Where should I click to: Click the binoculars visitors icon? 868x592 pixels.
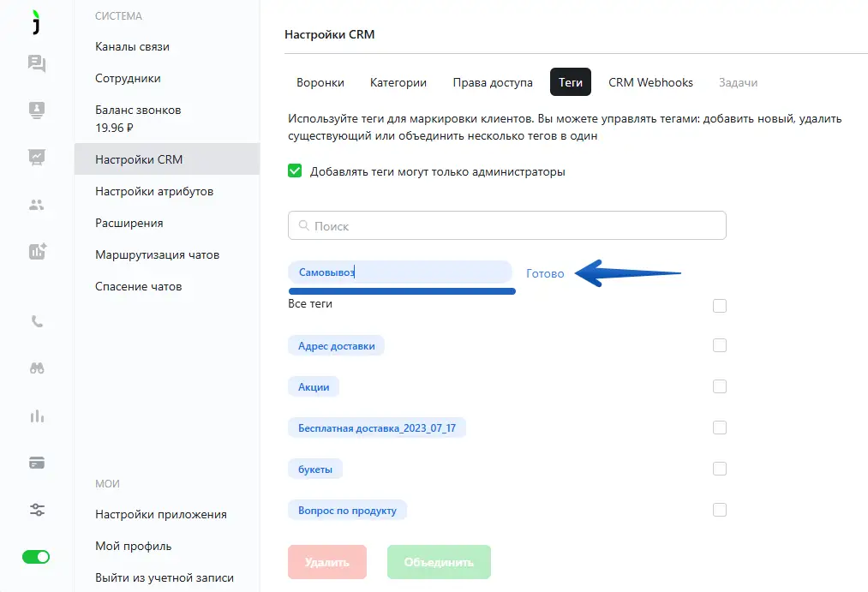[37, 368]
